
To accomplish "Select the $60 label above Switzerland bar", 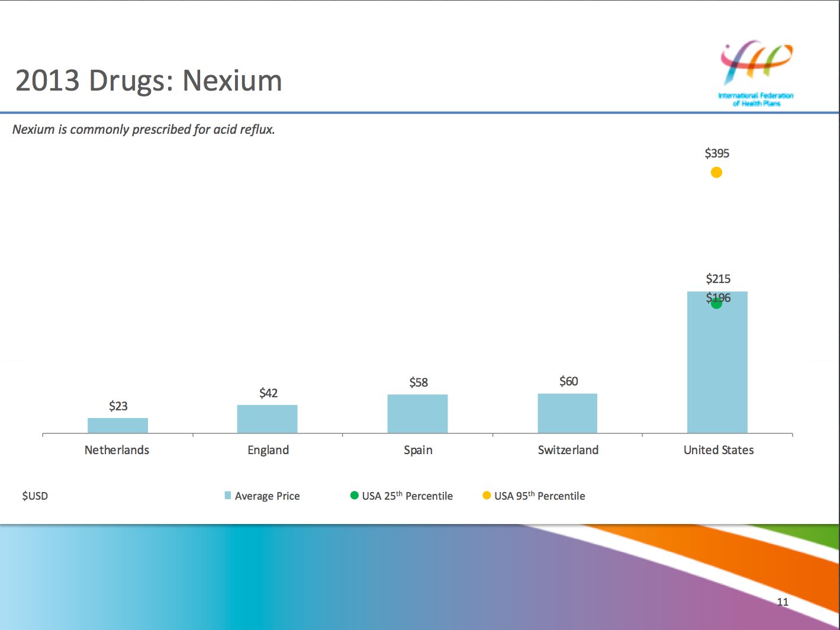I will tap(569, 381).
